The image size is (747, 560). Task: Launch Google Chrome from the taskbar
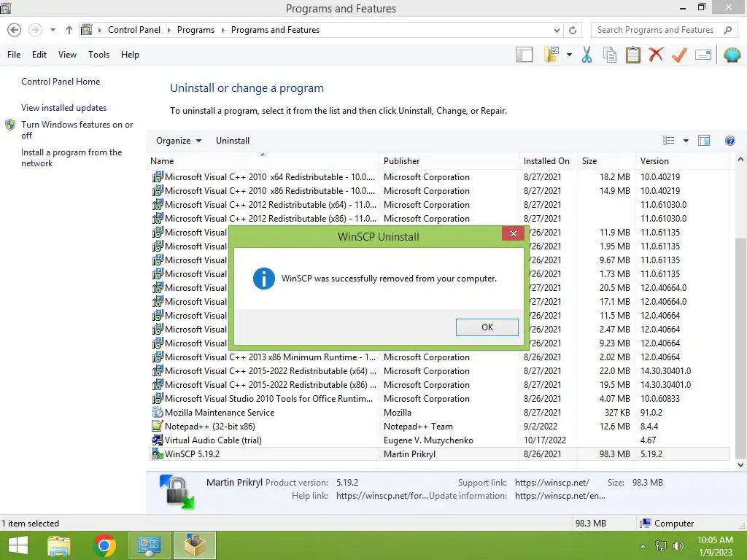(104, 545)
